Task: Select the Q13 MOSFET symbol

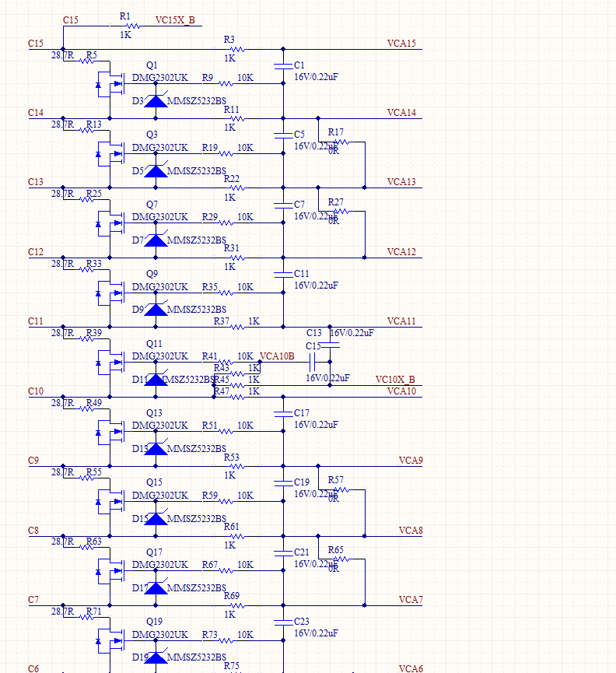Action: click(110, 433)
